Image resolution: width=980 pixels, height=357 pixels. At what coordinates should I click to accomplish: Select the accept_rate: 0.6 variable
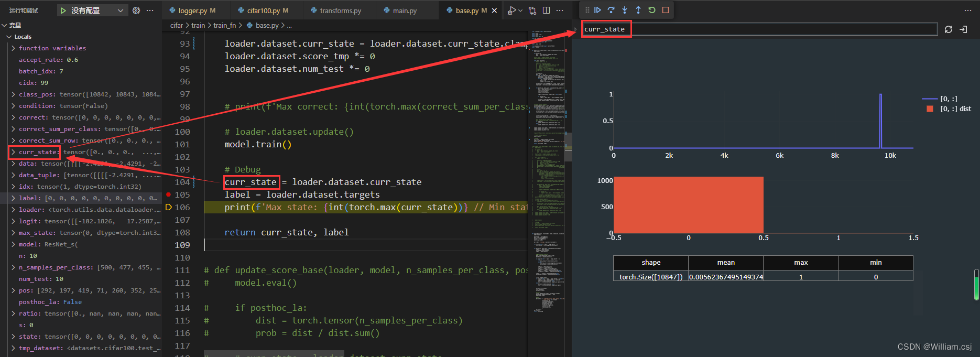[x=48, y=60]
